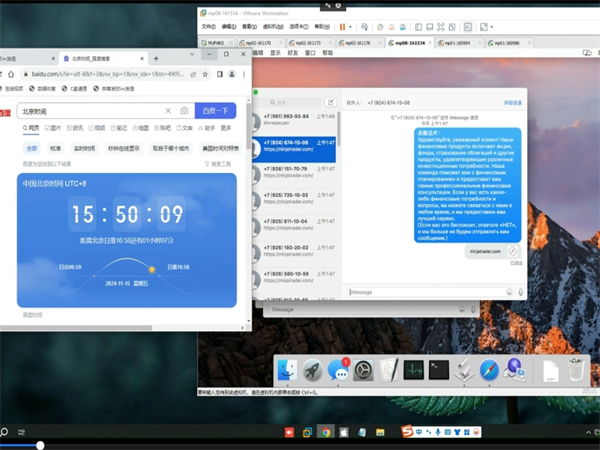Open the Messages app in dock
Viewport: 600px width, 450px height.
338,370
